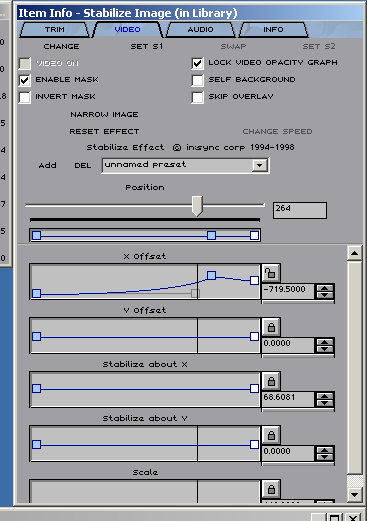Open the unnamed preset dropdown

pos(259,165)
